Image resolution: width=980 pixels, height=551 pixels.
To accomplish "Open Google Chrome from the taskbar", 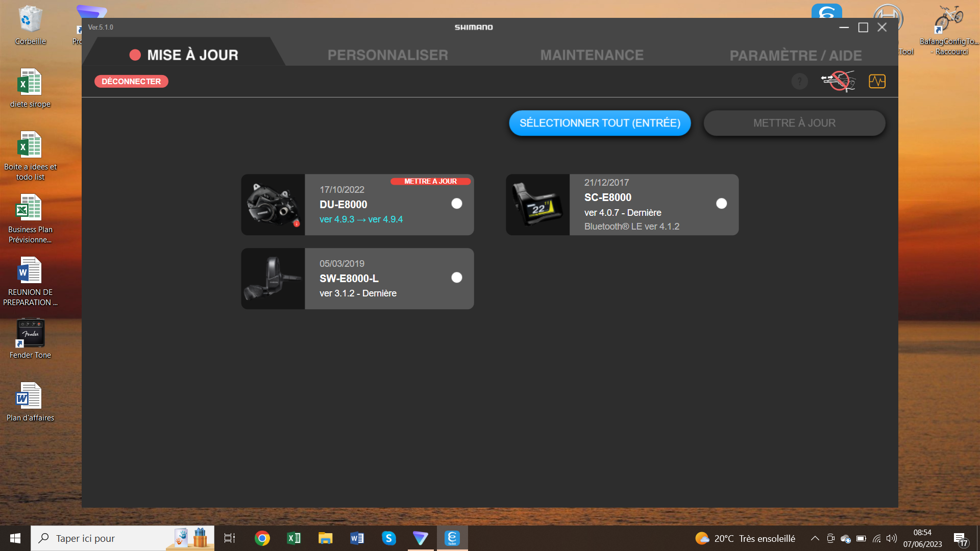I will [x=262, y=538].
